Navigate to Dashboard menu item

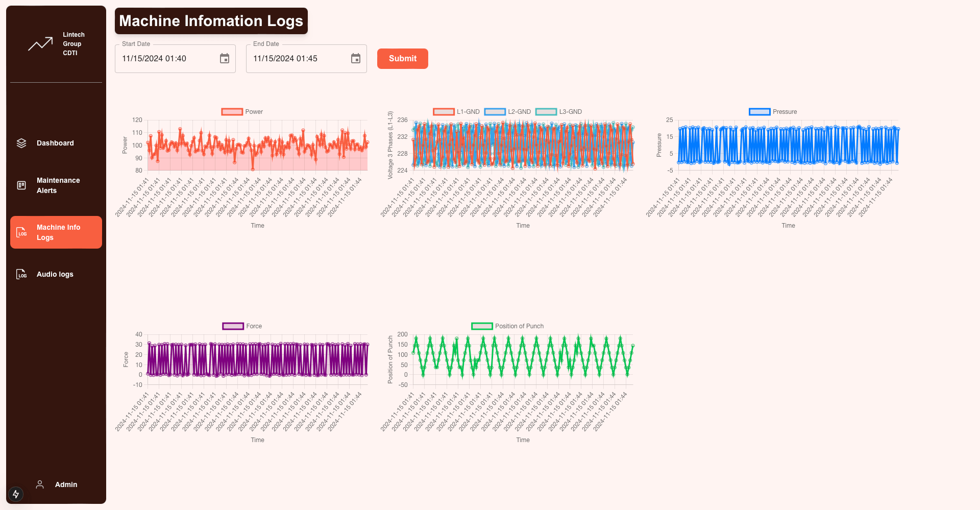(55, 143)
